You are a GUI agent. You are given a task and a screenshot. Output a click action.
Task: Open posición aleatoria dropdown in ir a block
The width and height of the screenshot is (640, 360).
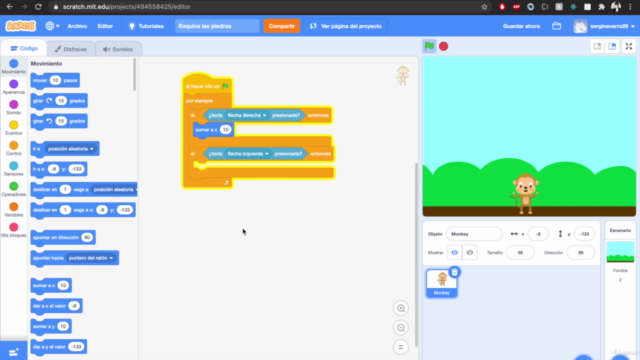[x=71, y=149]
